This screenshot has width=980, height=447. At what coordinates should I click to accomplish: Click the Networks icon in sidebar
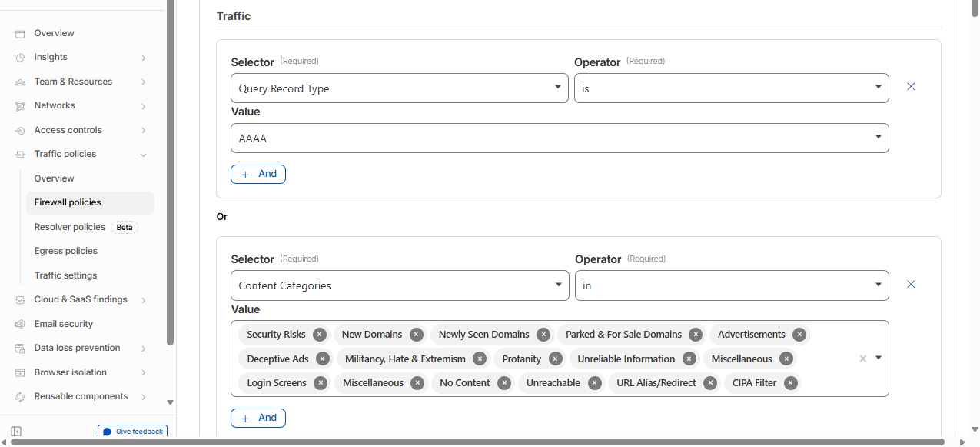point(20,106)
